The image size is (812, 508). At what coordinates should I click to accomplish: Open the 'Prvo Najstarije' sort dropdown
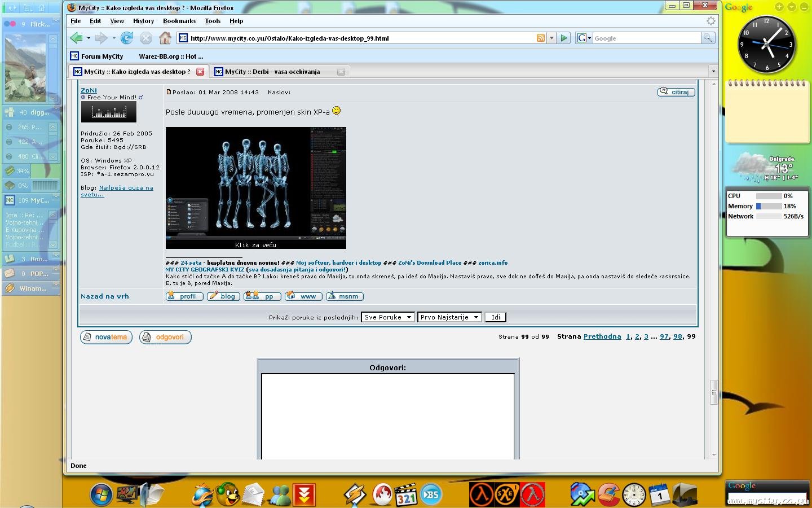pyautogui.click(x=449, y=317)
